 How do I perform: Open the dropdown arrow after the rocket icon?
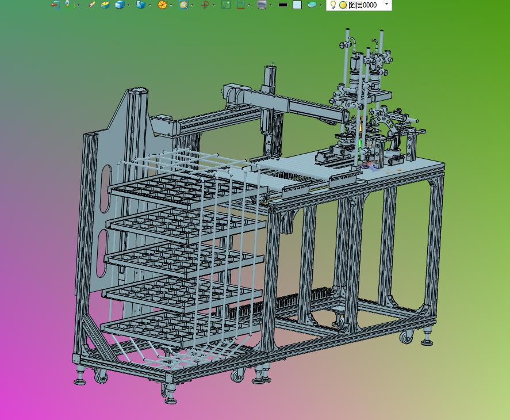pos(78,5)
